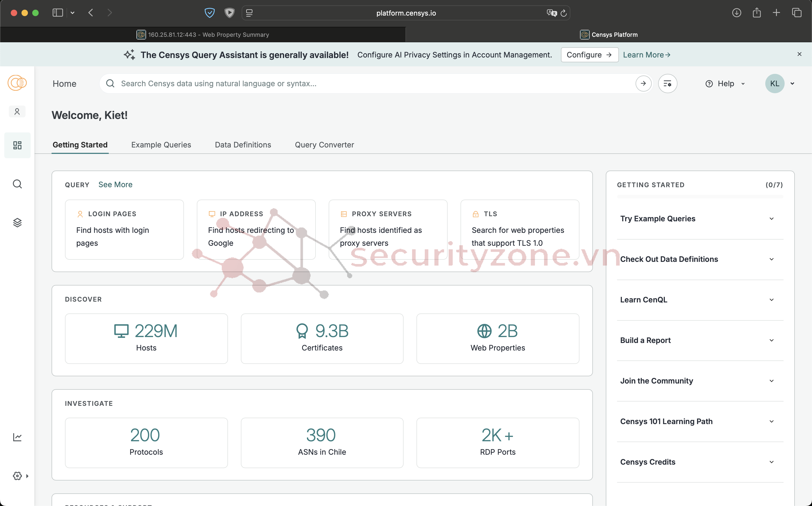Open the search magnifier icon in sidebar
812x506 pixels.
17,184
